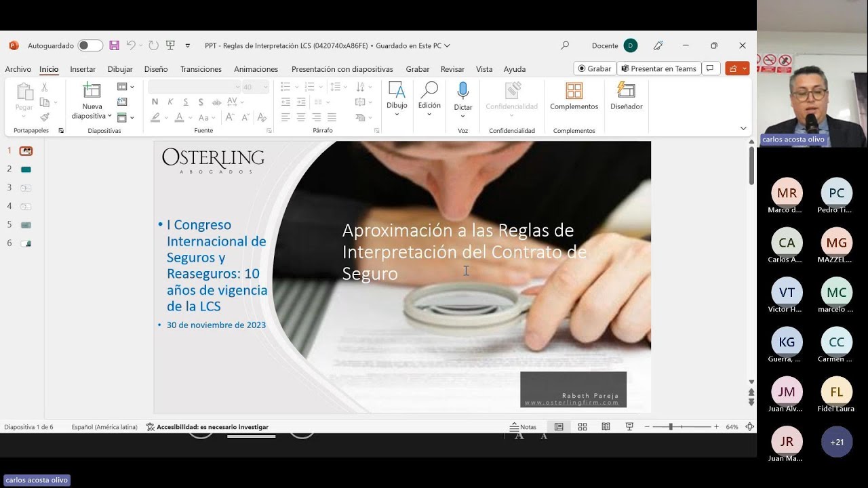Undo the last action
Image resolution: width=868 pixels, height=488 pixels.
click(131, 45)
